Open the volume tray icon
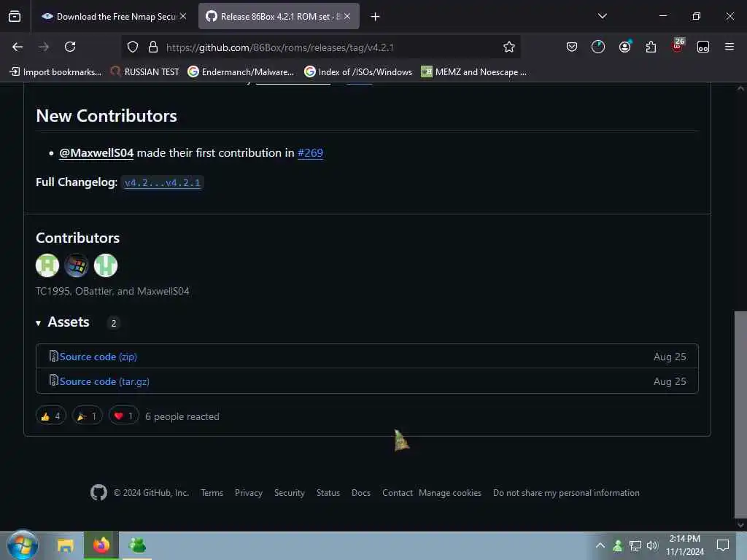Viewport: 747px width, 560px height. (x=652, y=545)
